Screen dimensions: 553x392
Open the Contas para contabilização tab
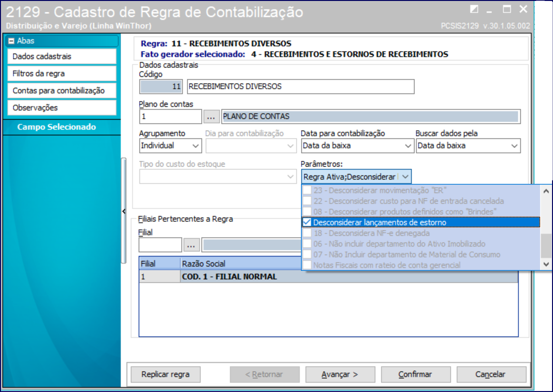(x=62, y=91)
